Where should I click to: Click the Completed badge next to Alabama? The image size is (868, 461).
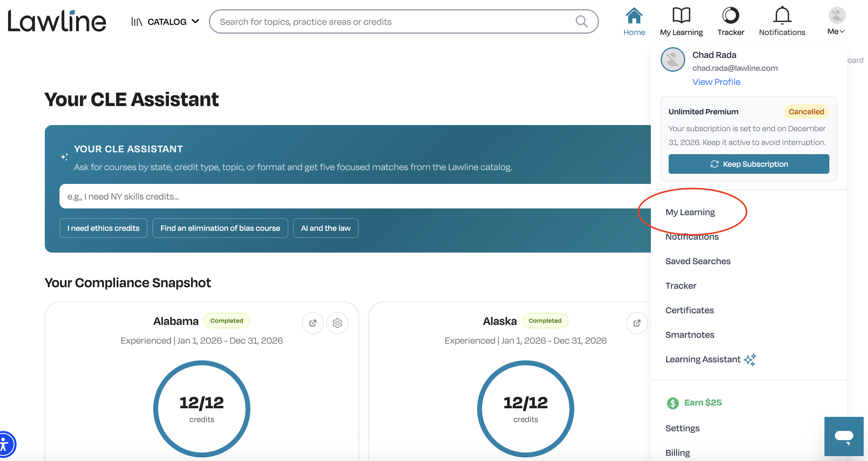[x=227, y=321]
